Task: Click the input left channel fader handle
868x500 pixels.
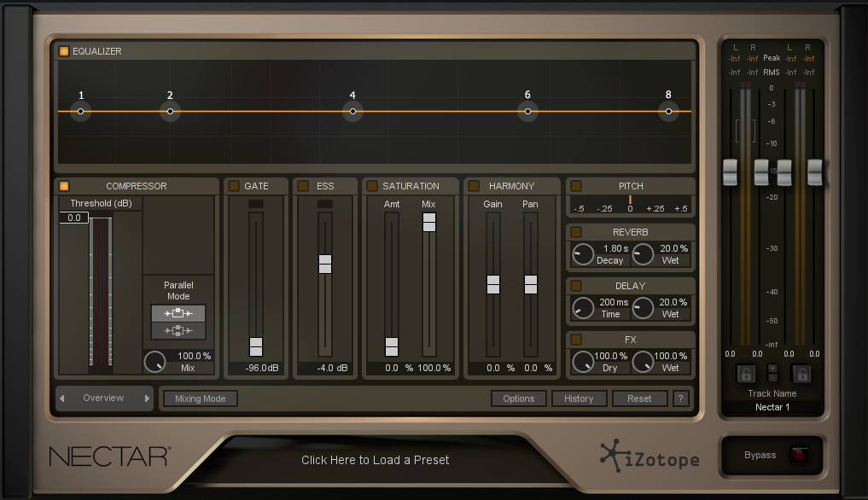Action: pos(730,172)
